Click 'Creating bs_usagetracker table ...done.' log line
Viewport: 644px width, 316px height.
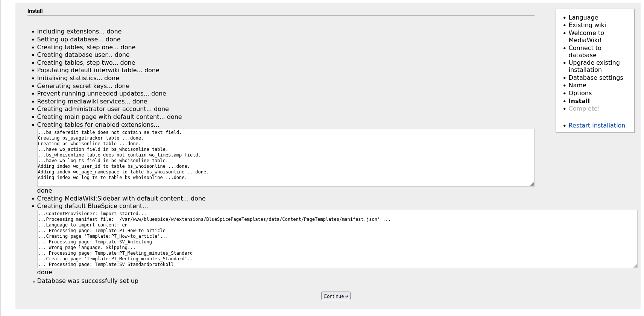(x=91, y=138)
